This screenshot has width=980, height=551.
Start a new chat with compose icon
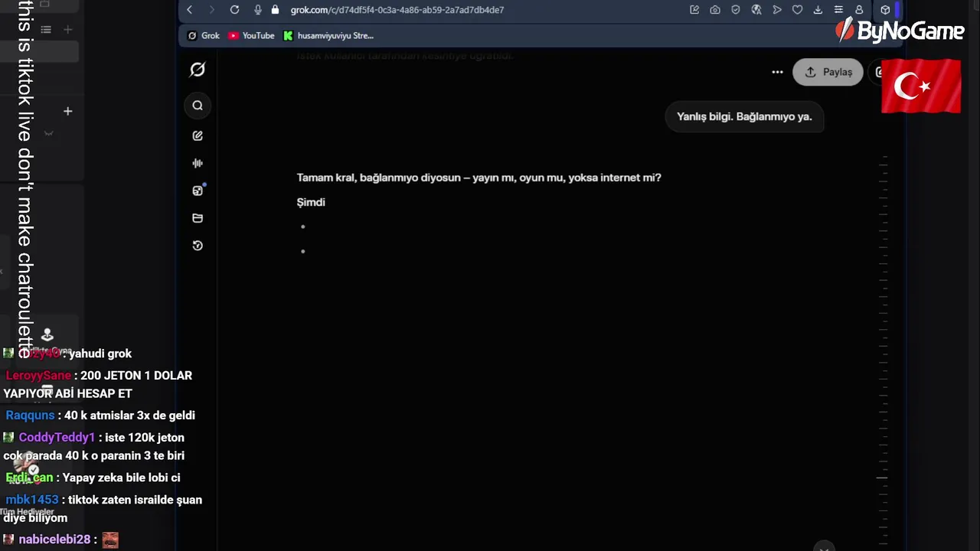pos(198,135)
